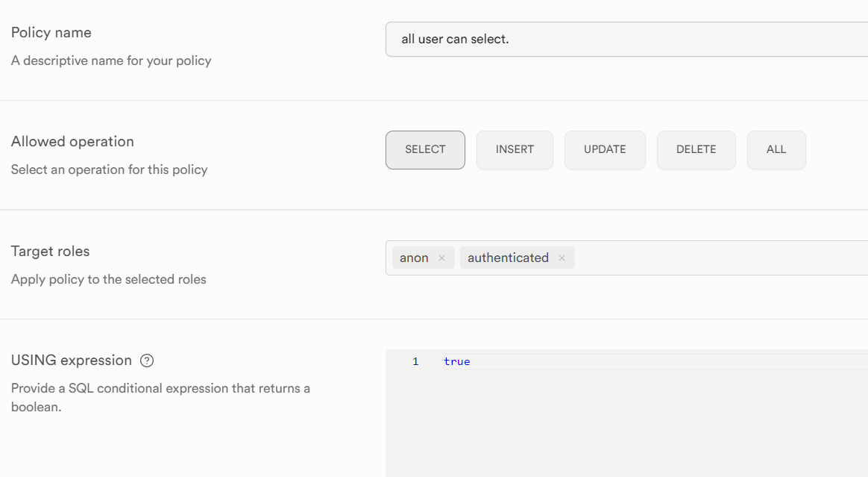The height and width of the screenshot is (477, 868).
Task: Click the 'USING expression' heading text
Action: 72,361
